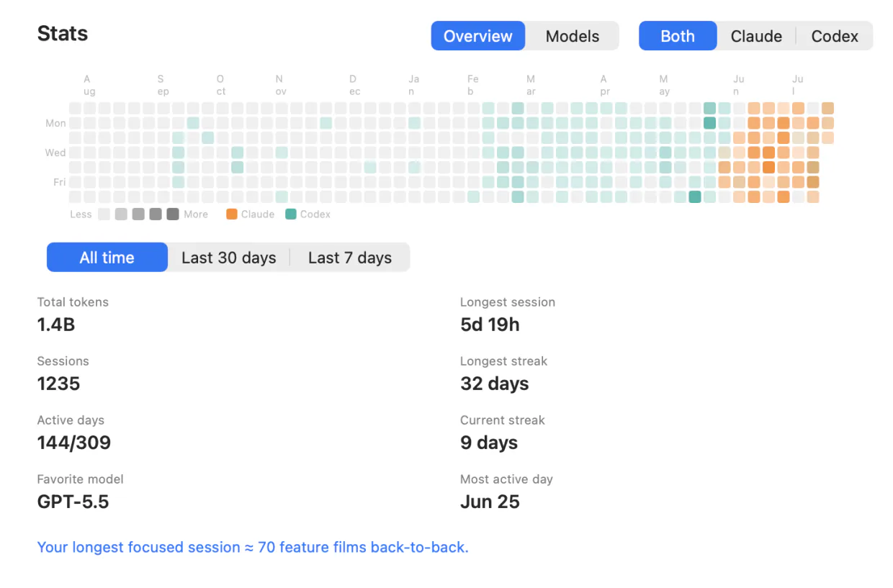Click the More legend label
The image size is (893, 588).
(196, 214)
